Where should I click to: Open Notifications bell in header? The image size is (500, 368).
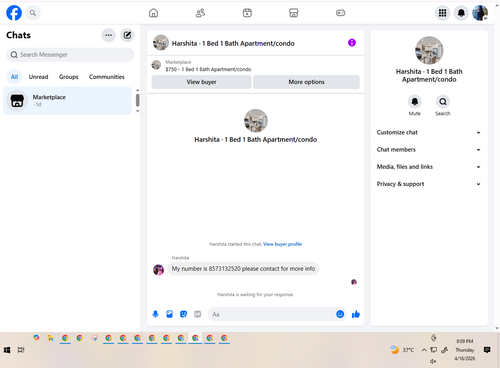[461, 13]
